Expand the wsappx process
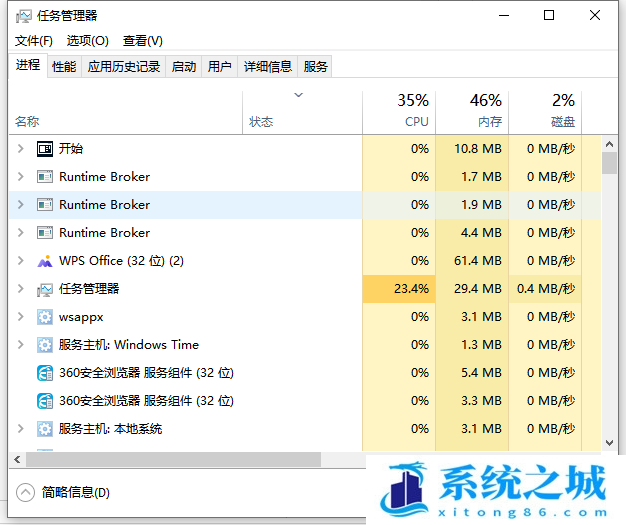This screenshot has width=626, height=525. pyautogui.click(x=21, y=317)
